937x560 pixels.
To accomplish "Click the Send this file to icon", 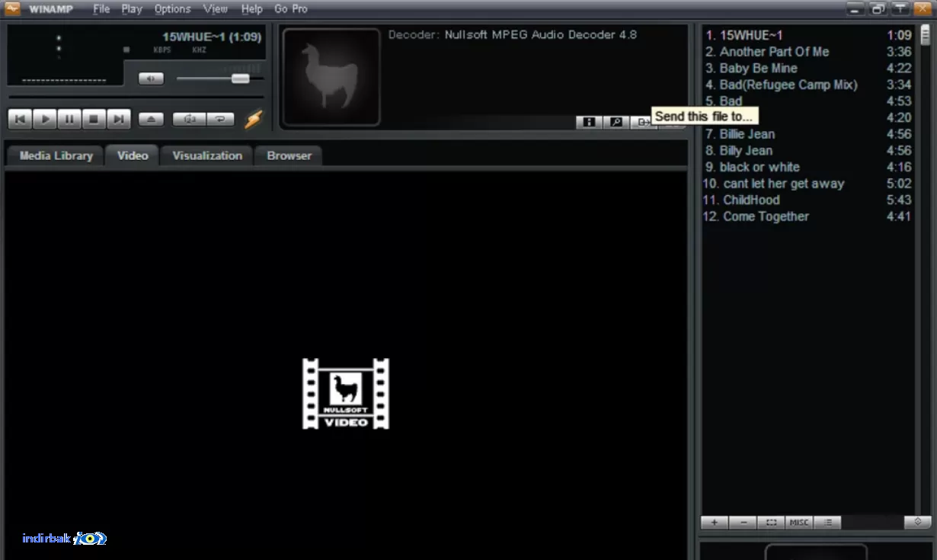I will coord(642,122).
